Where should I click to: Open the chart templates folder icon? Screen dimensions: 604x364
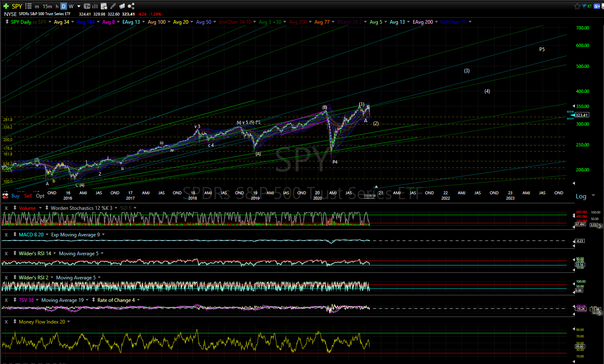coord(122,6)
